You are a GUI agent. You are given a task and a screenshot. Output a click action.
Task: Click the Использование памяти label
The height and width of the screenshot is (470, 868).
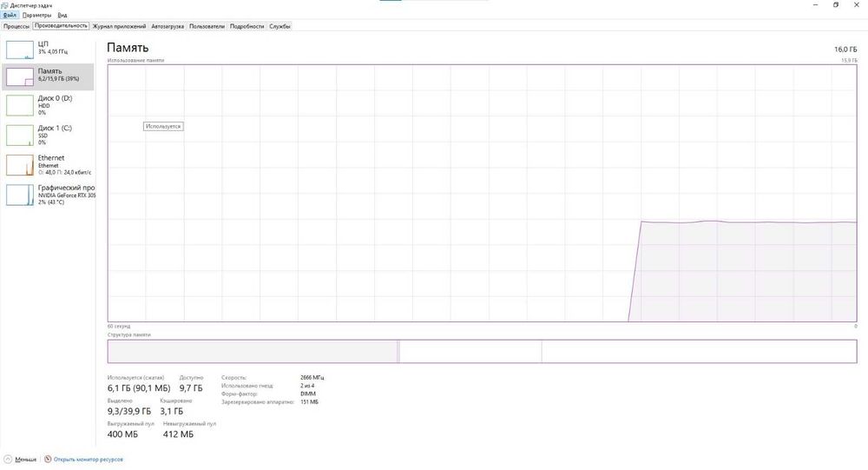coord(135,60)
